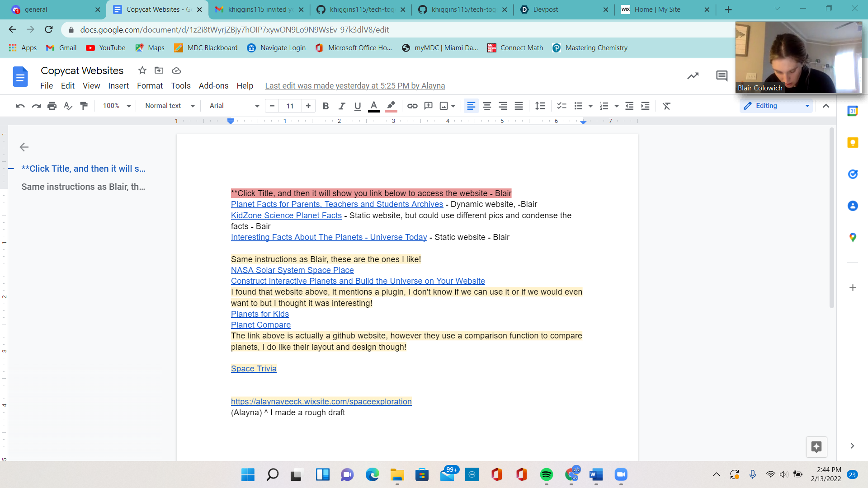Image resolution: width=868 pixels, height=488 pixels.
Task: Open Google Keep in side panel
Action: 853,143
